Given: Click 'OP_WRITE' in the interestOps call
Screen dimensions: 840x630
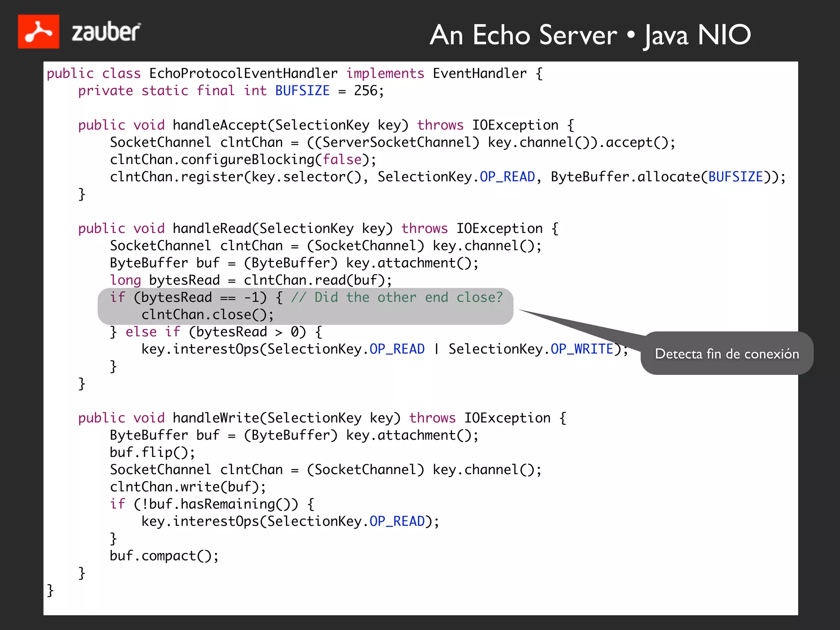Looking at the screenshot, I should [582, 349].
